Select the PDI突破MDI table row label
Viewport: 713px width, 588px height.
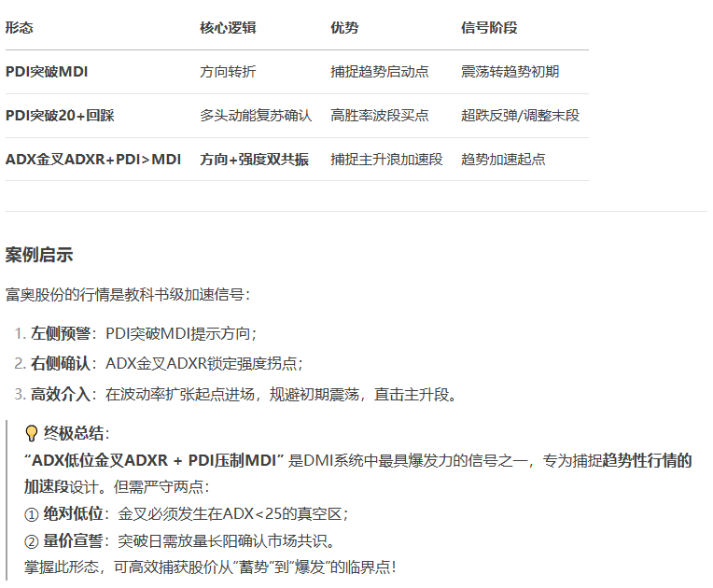pyautogui.click(x=47, y=72)
